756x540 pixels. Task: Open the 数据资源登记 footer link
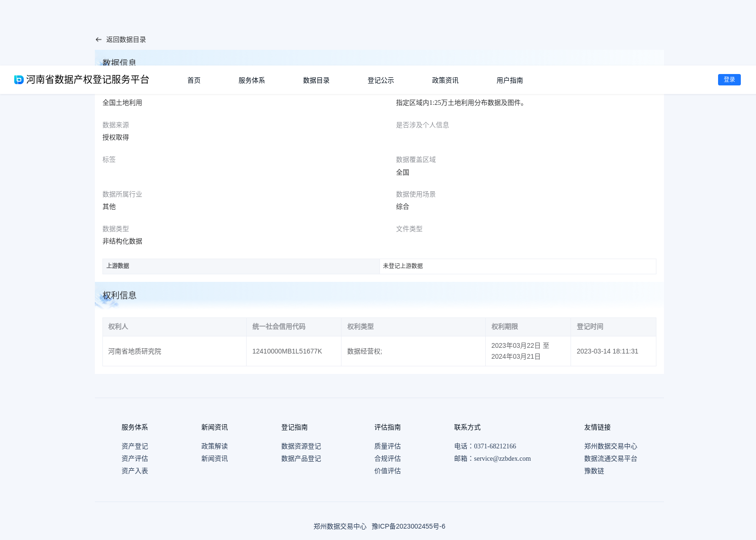[301, 446]
